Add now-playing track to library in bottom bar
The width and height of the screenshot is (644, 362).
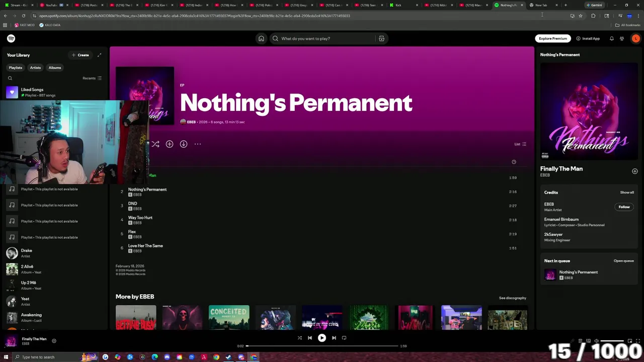[x=54, y=341]
